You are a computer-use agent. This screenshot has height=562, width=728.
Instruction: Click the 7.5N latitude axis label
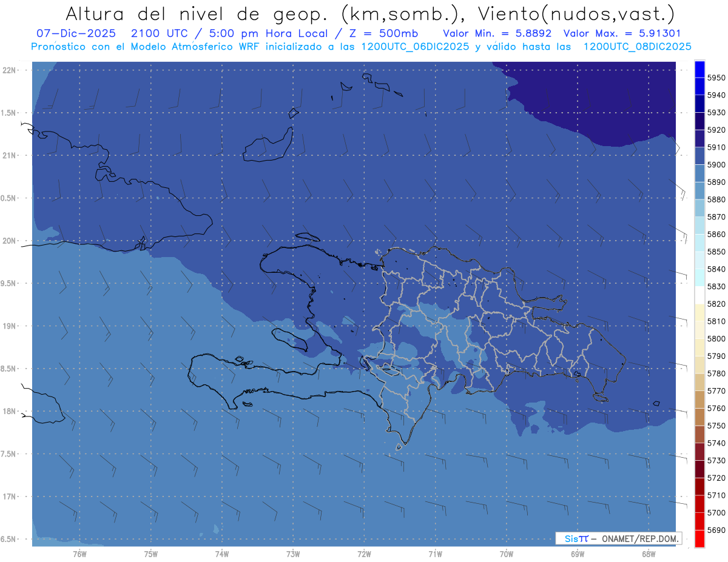(9, 454)
